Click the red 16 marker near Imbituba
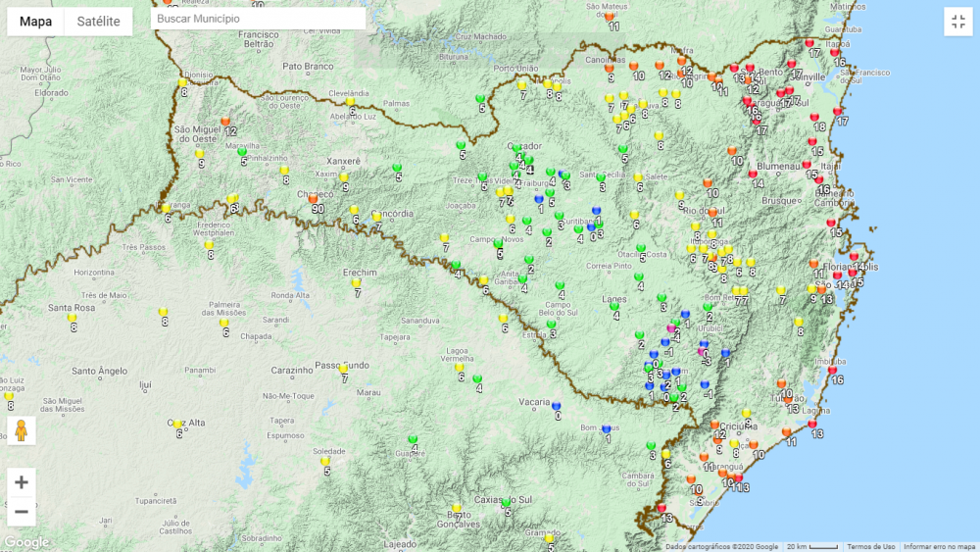 coord(833,371)
